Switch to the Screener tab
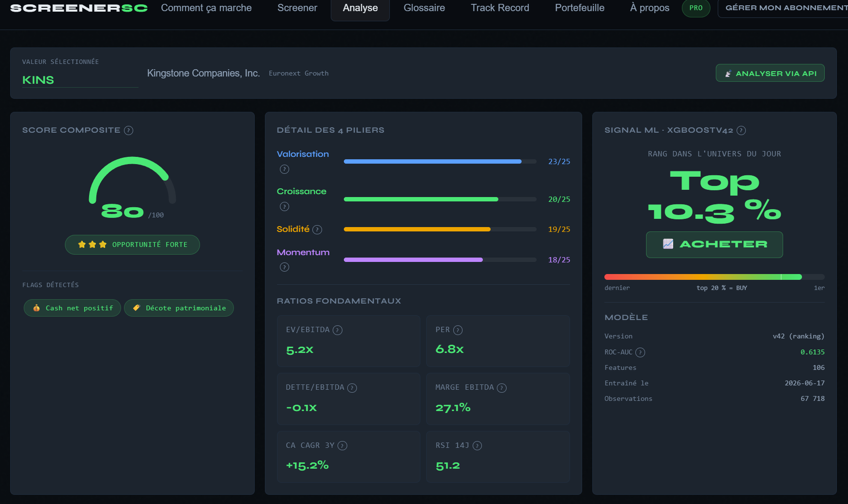The image size is (848, 504). tap(297, 8)
